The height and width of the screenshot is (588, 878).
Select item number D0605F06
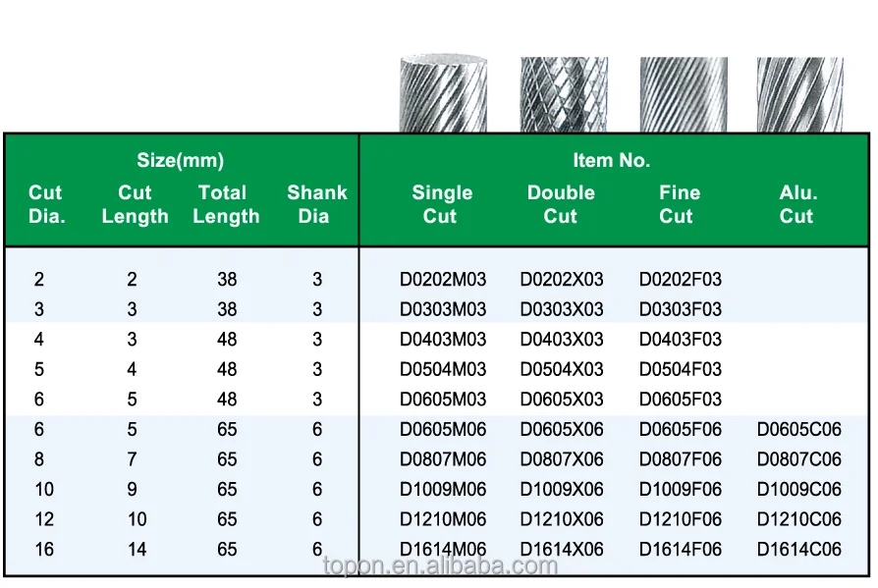click(681, 429)
